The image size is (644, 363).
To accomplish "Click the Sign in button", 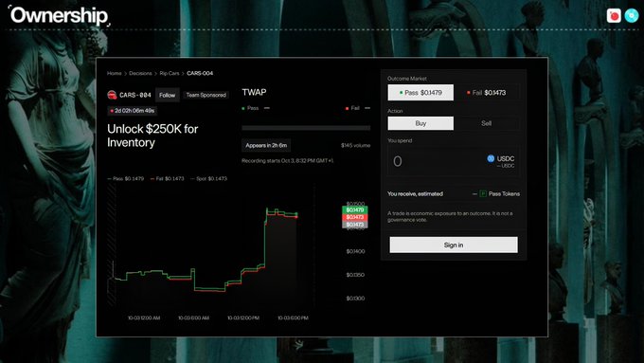I will pos(454,245).
